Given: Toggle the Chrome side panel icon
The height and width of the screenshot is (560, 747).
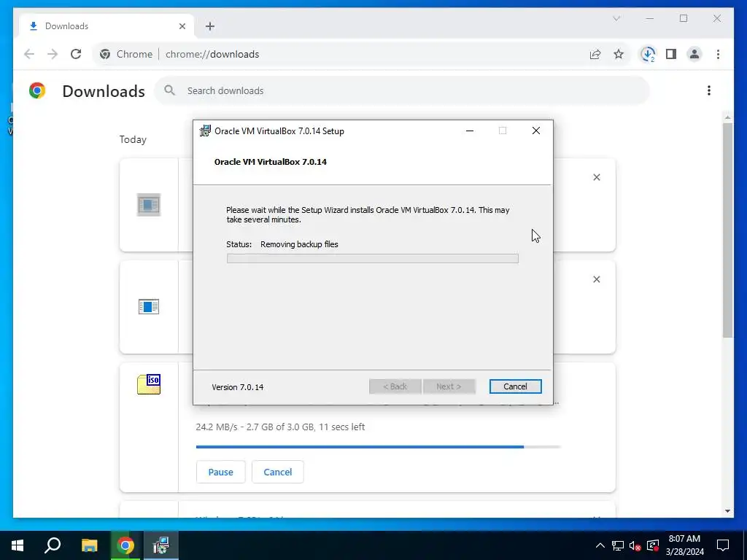Looking at the screenshot, I should 671,54.
